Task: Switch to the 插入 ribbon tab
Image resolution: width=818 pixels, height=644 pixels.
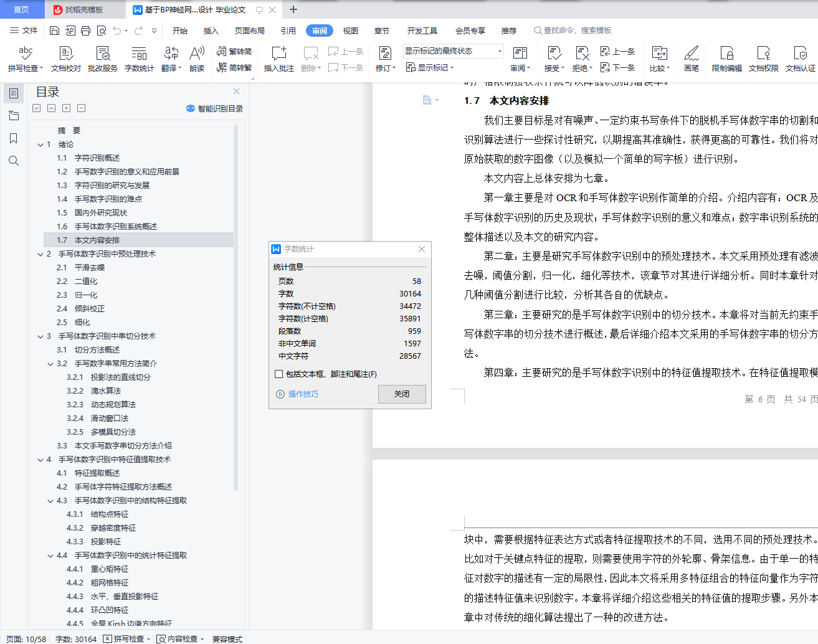Action: pyautogui.click(x=211, y=31)
